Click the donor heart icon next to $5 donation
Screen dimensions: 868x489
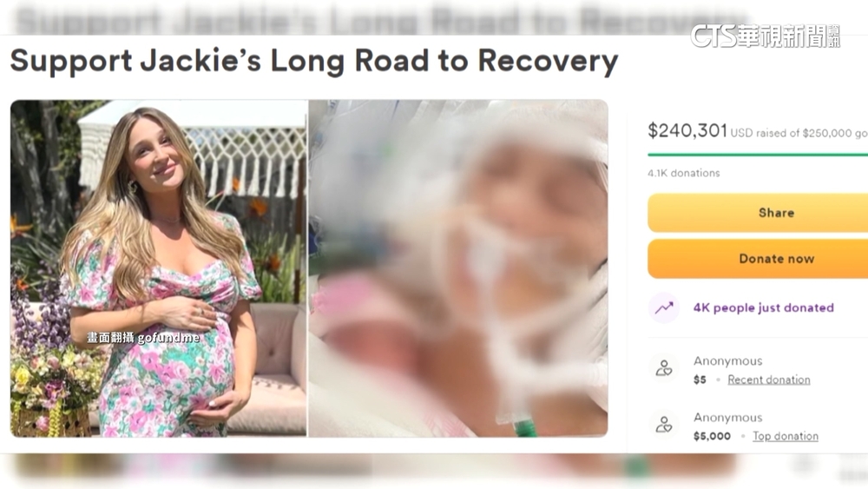664,368
